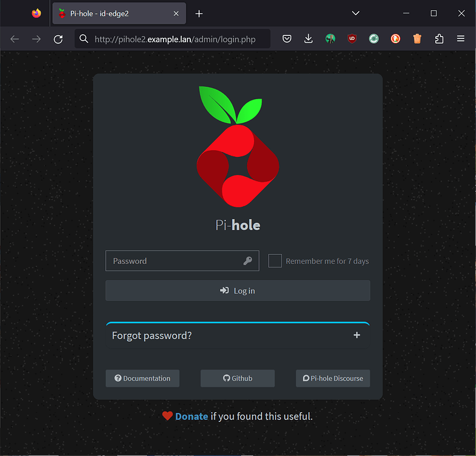Screen dimensions: 476x456
Task: Click into the Password field
Action: coord(176,261)
